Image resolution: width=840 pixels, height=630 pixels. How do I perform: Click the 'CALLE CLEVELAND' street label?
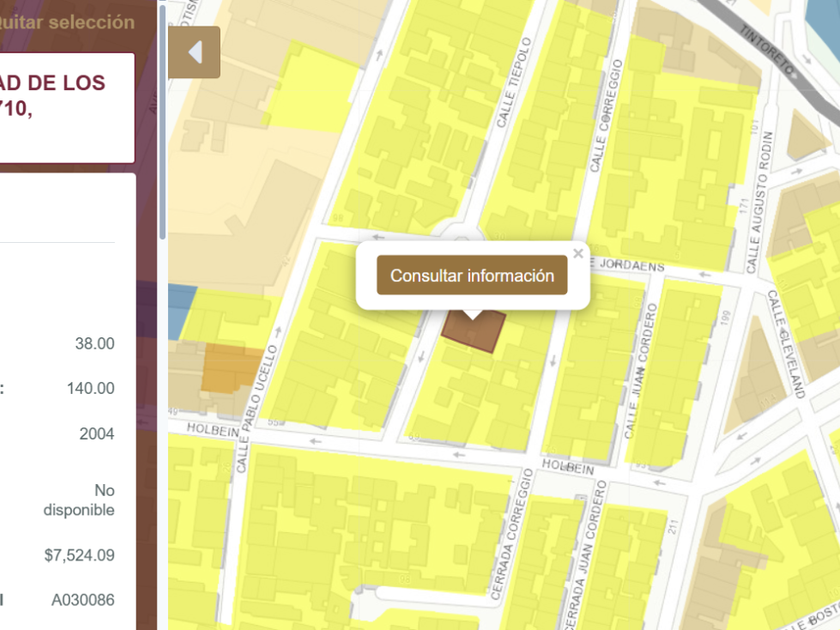click(x=786, y=344)
